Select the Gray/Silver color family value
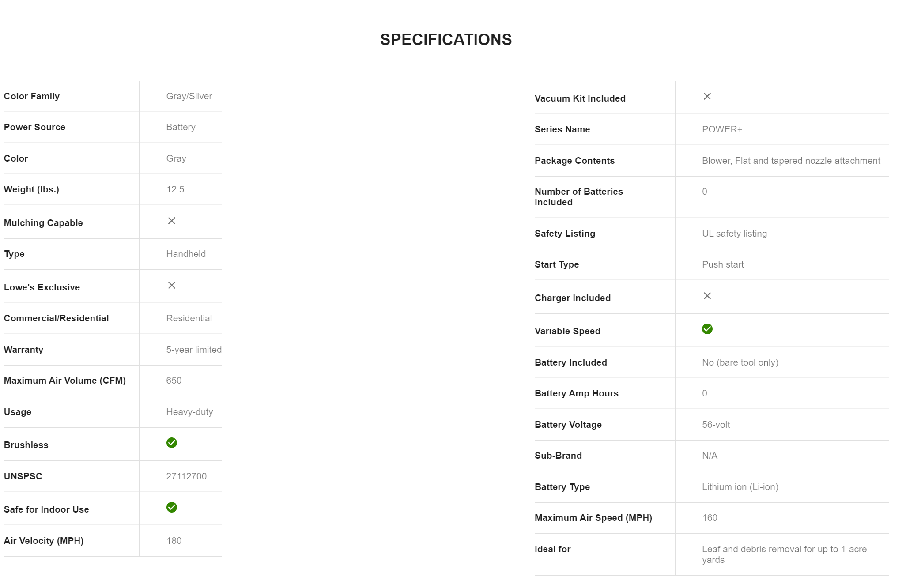Screen dimensions: 906x588 pos(189,96)
